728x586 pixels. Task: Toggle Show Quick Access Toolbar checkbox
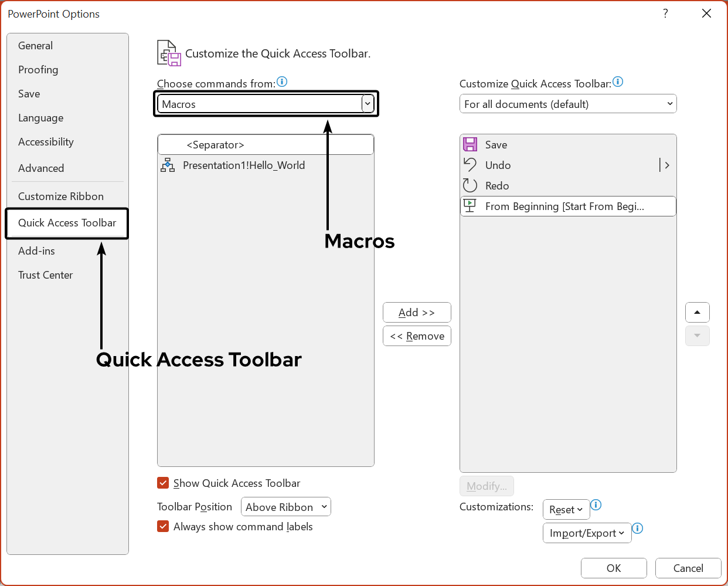(x=164, y=483)
